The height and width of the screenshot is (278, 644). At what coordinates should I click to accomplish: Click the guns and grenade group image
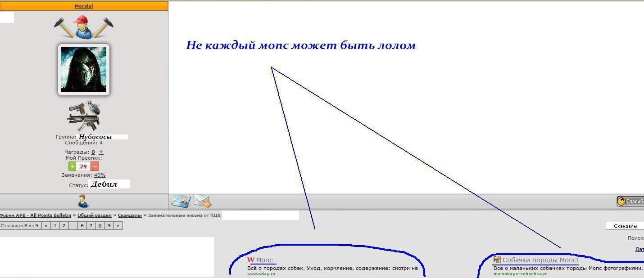84,115
